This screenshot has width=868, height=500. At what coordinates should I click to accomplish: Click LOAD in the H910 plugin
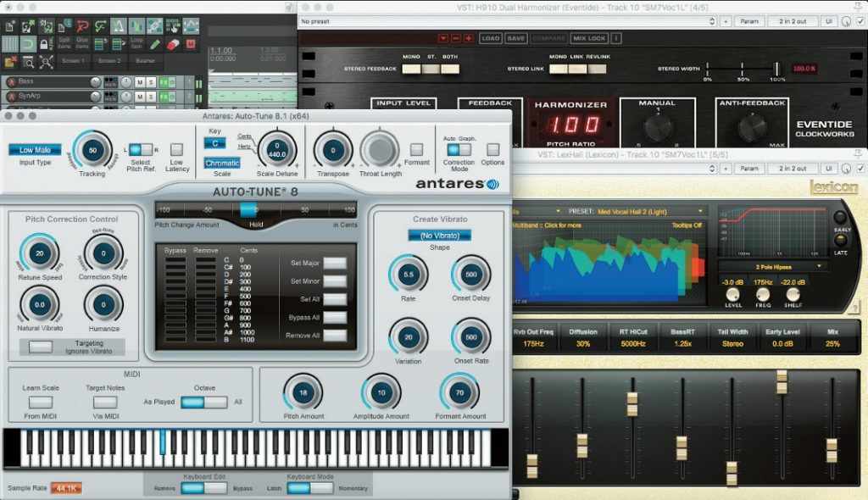pyautogui.click(x=491, y=38)
